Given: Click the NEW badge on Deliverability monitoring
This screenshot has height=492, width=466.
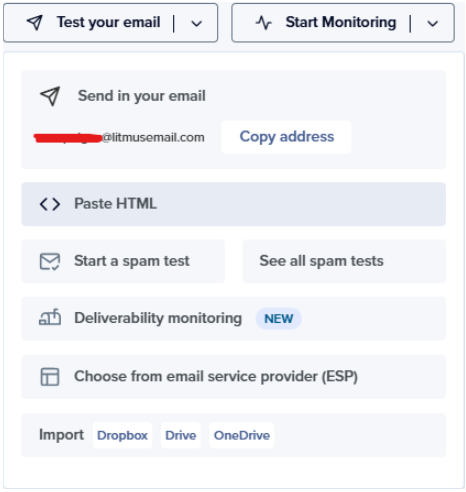Looking at the screenshot, I should click(279, 319).
